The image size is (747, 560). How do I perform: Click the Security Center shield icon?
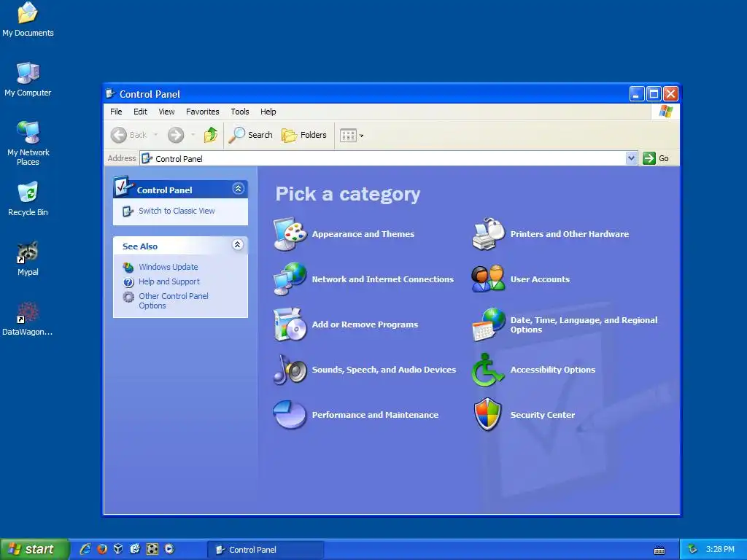point(488,415)
